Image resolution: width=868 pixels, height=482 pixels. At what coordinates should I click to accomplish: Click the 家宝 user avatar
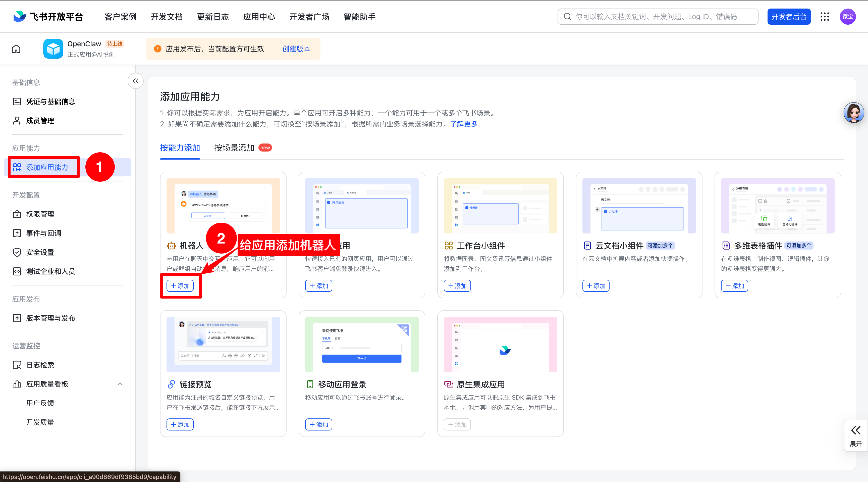[x=848, y=17]
